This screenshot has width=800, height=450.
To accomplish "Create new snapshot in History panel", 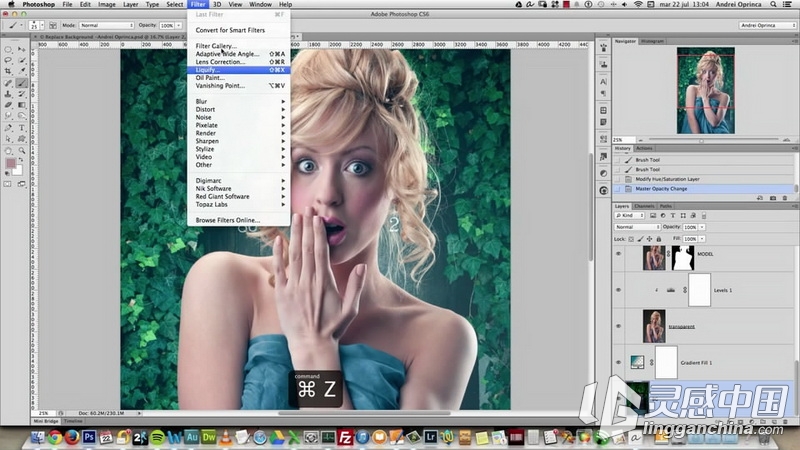I will pos(772,198).
